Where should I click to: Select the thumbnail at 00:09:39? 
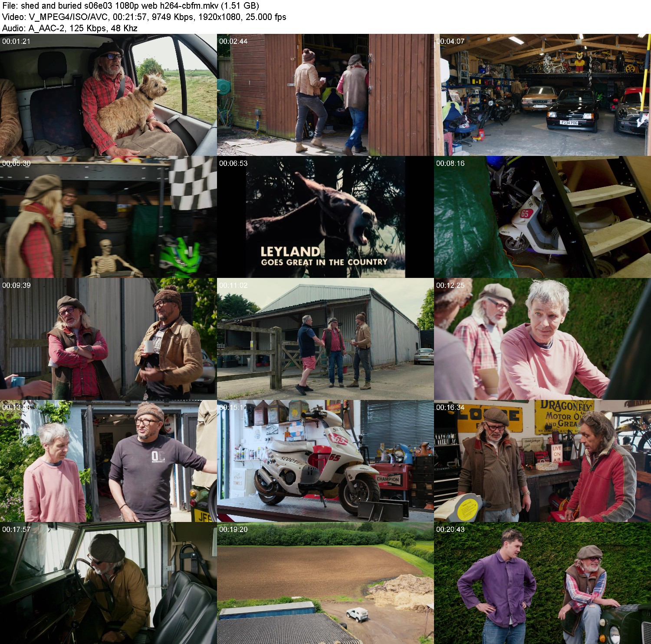click(x=108, y=339)
